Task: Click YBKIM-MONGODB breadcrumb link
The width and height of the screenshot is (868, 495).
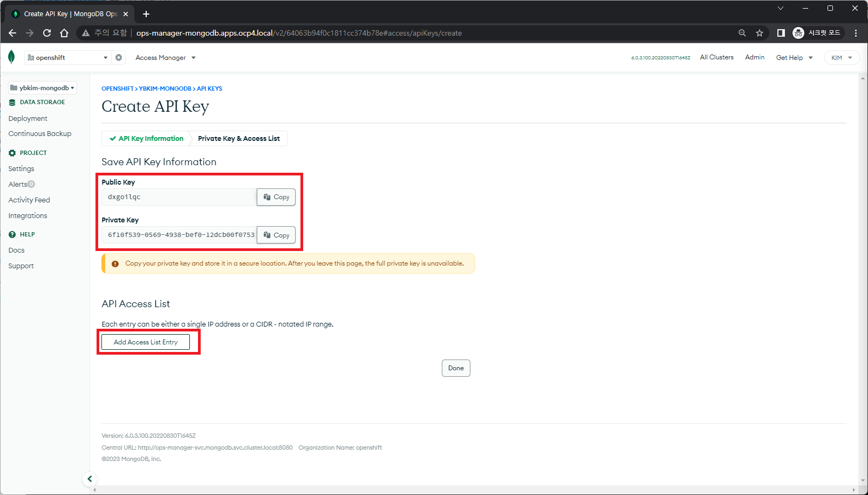Action: tap(165, 89)
